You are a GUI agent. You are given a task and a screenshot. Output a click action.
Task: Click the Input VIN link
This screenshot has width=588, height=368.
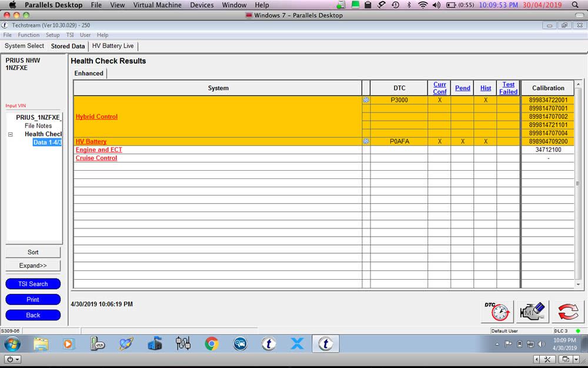tap(16, 105)
